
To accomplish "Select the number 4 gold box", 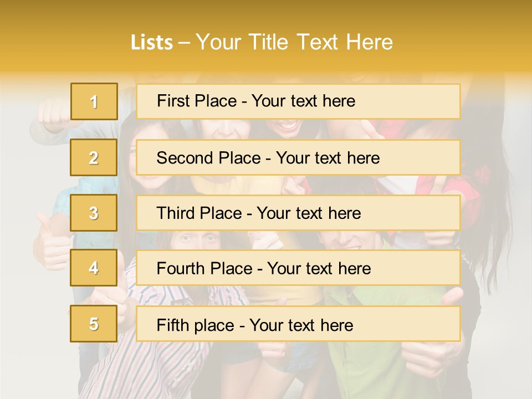I will pyautogui.click(x=94, y=268).
